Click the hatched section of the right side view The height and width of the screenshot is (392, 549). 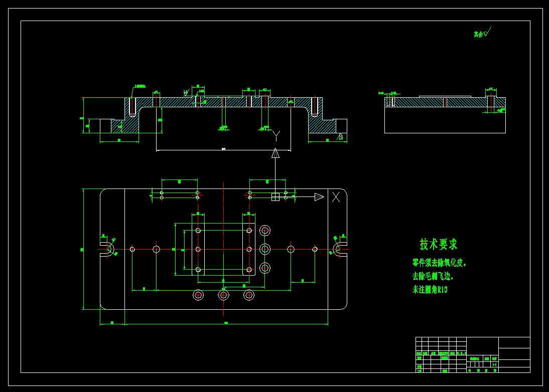pos(445,102)
